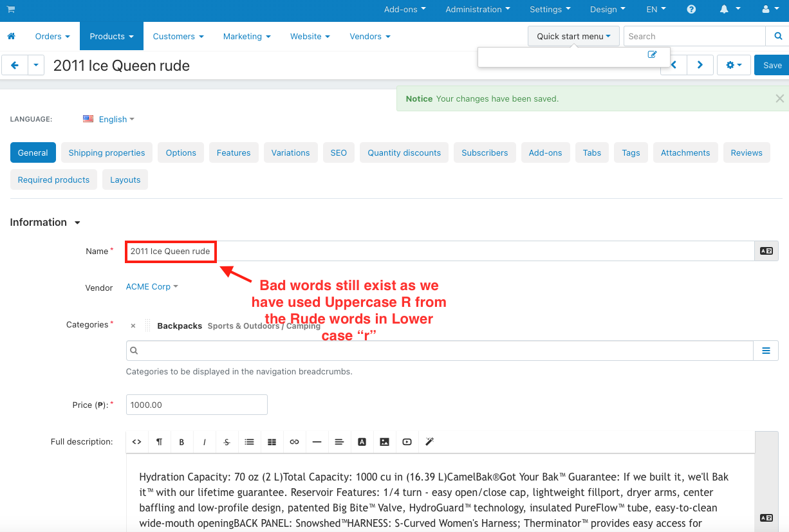
Task: Insert a horizontal line
Action: [317, 442]
